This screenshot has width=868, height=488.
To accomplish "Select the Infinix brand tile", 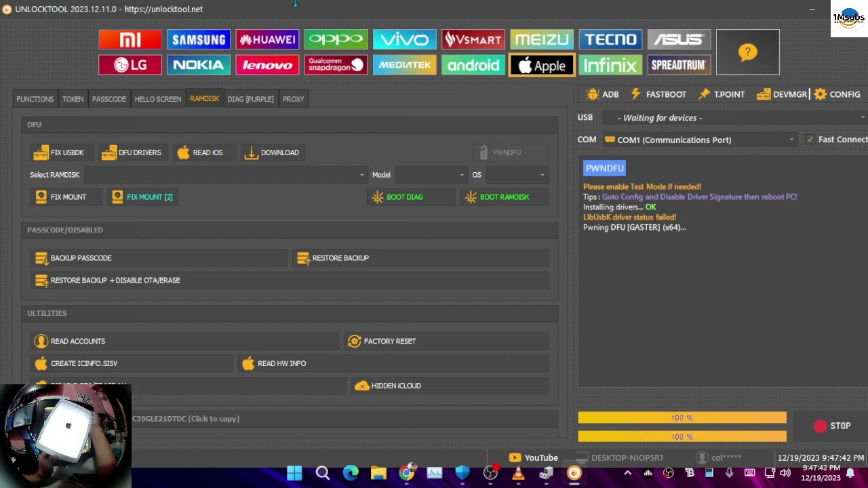I will 610,65.
